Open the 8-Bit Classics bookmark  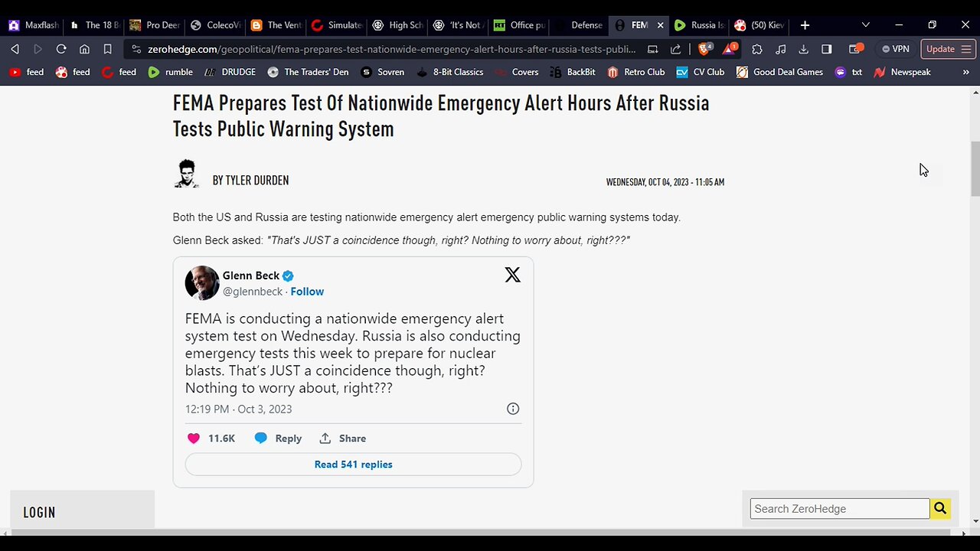[449, 72]
